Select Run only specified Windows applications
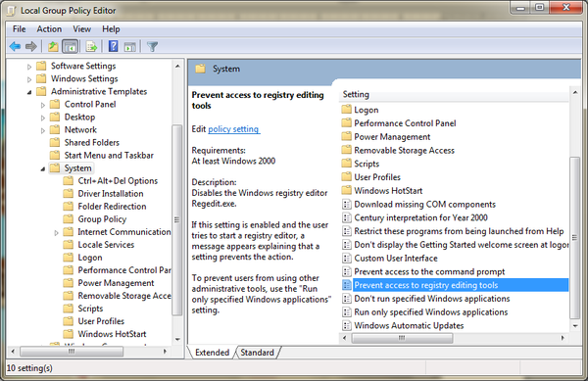588x381 pixels. 431,312
